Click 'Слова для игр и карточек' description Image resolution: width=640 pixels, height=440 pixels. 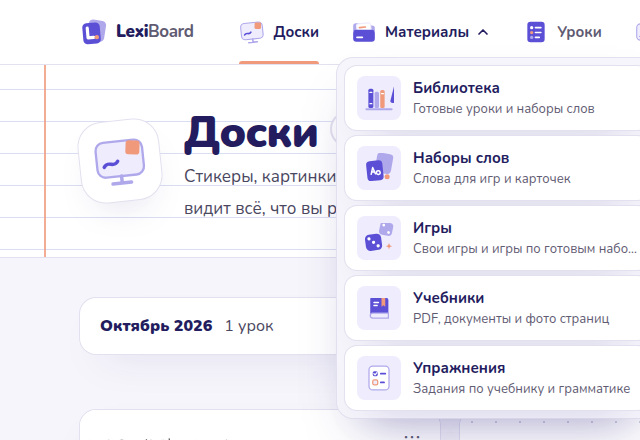point(492,179)
